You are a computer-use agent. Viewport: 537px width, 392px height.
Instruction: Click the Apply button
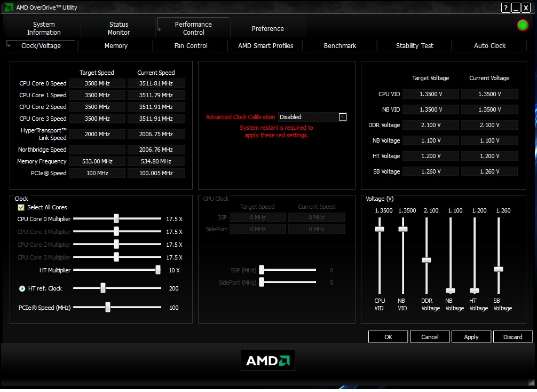click(x=471, y=337)
